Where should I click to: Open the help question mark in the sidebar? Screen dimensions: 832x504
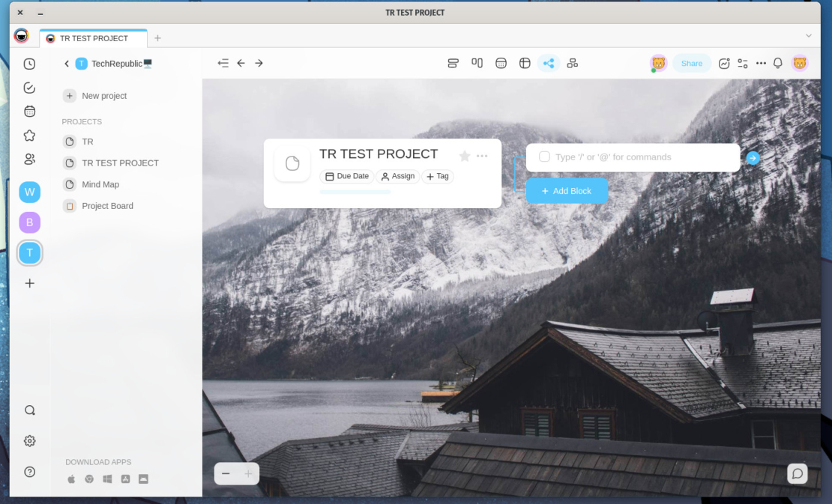(x=29, y=472)
